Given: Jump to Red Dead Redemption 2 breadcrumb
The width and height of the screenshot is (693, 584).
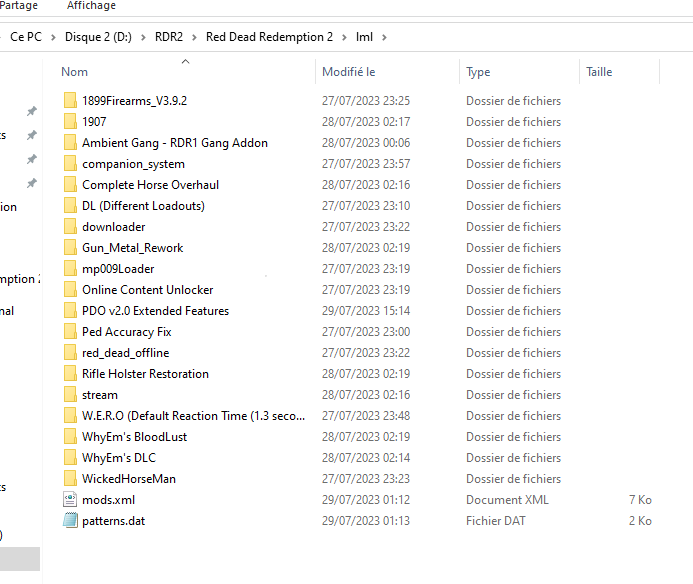Looking at the screenshot, I should pos(269,37).
